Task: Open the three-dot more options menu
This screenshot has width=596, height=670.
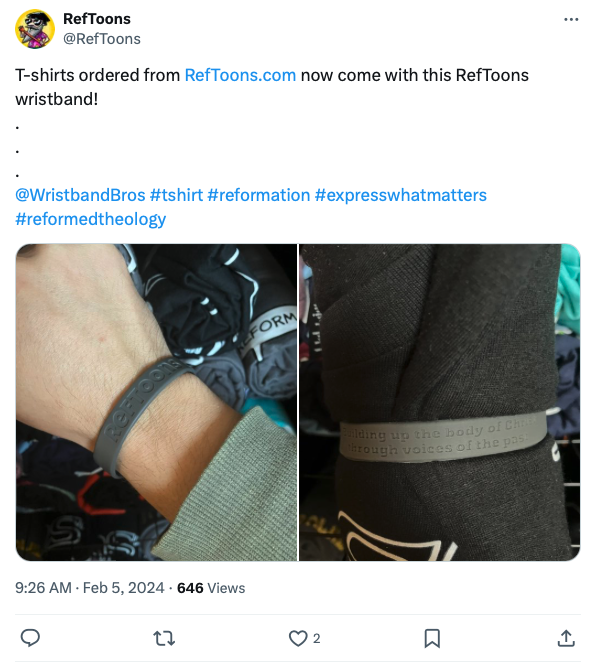Action: [x=571, y=19]
